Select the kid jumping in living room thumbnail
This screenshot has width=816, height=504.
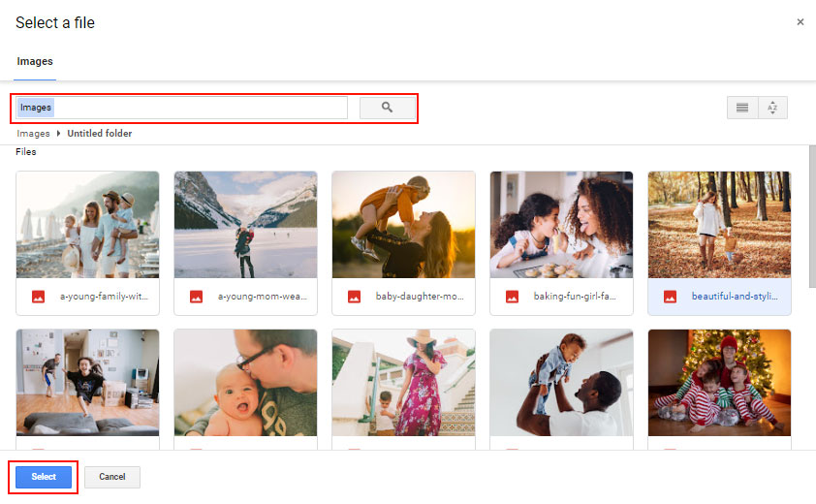pyautogui.click(x=87, y=383)
